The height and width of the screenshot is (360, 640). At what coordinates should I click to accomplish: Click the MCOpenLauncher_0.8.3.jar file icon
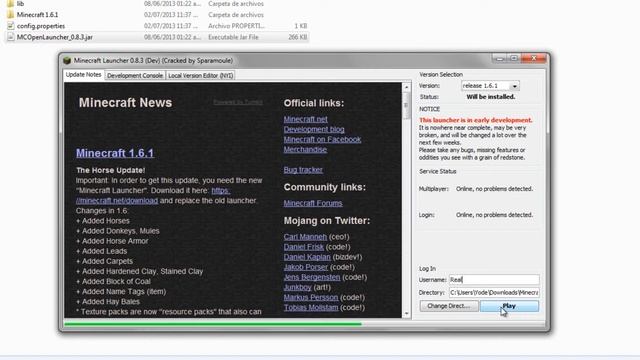click(11, 37)
